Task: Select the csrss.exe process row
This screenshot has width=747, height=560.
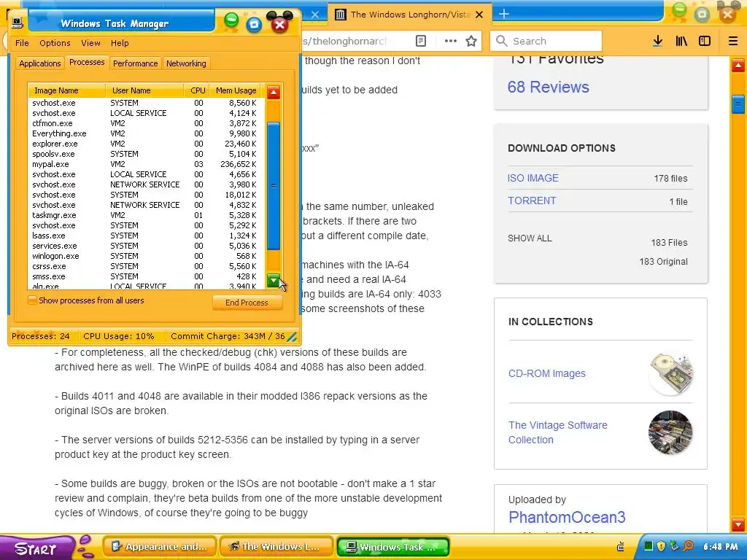Action: (145, 267)
